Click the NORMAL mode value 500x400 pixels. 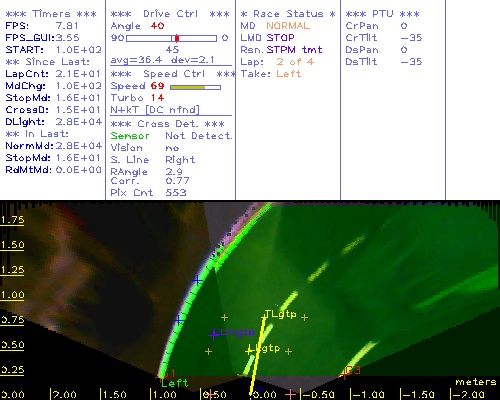pos(288,26)
